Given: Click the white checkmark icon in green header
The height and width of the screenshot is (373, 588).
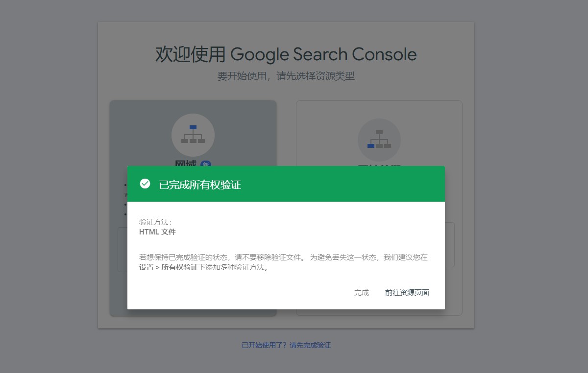Looking at the screenshot, I should [145, 184].
